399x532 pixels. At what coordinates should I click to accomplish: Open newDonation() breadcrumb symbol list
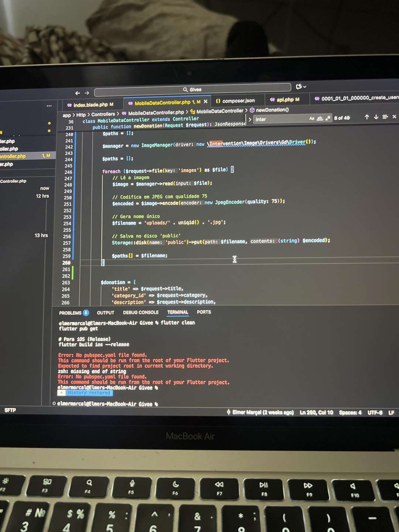(272, 110)
